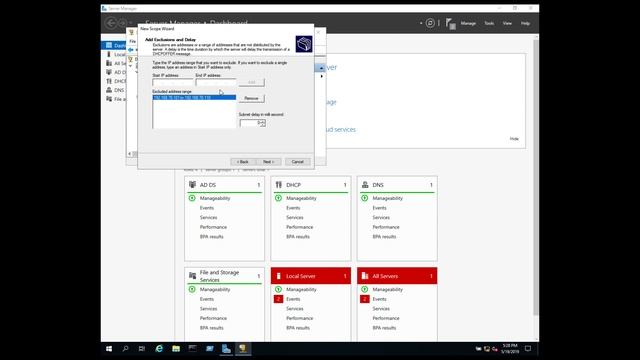The image size is (640, 360).
Task: Launch Internet Explorer from the taskbar
Action: (x=159, y=349)
